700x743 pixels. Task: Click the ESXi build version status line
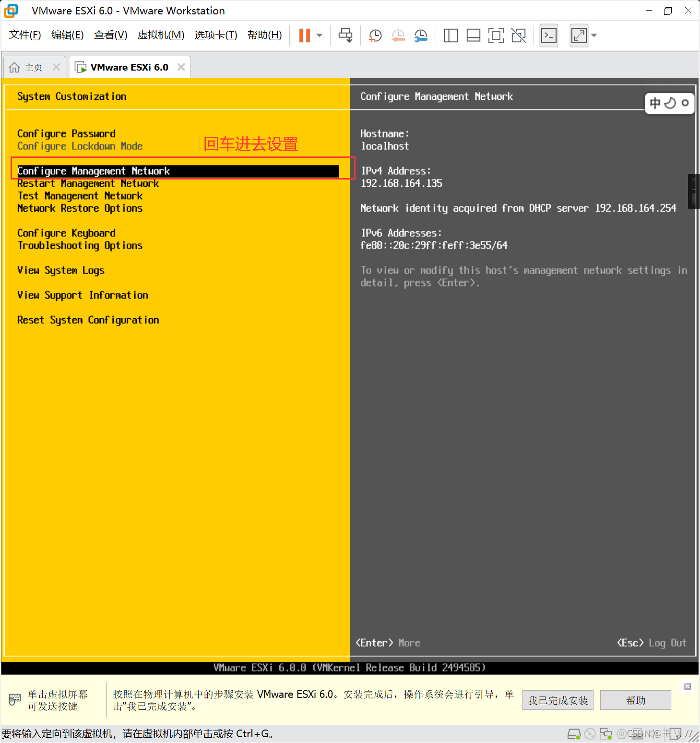pos(349,668)
